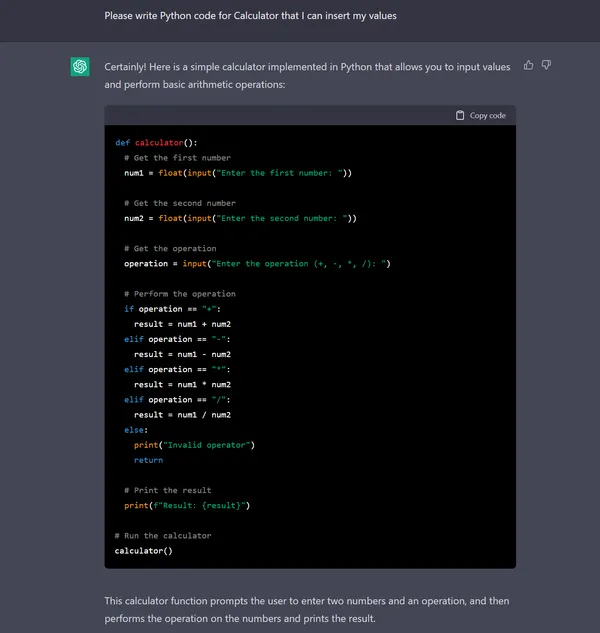The image size is (600, 633).
Task: Click the line 'if operation == "+":'
Action: click(x=173, y=309)
